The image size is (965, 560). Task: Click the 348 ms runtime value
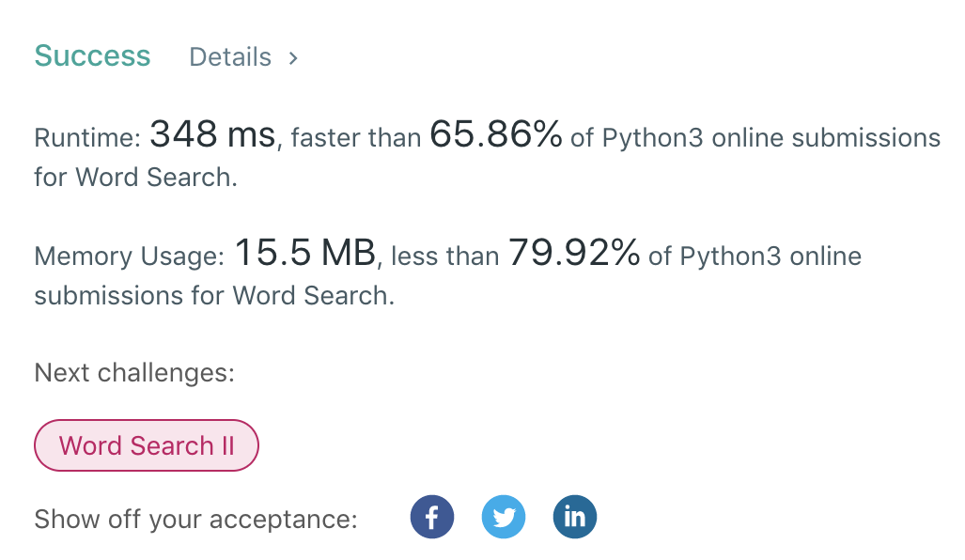click(x=211, y=136)
